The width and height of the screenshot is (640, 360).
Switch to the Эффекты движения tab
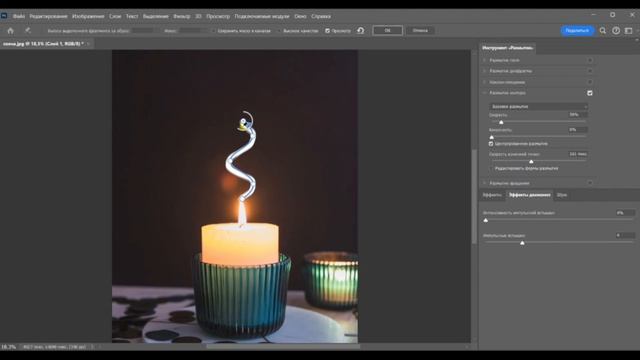click(x=529, y=195)
